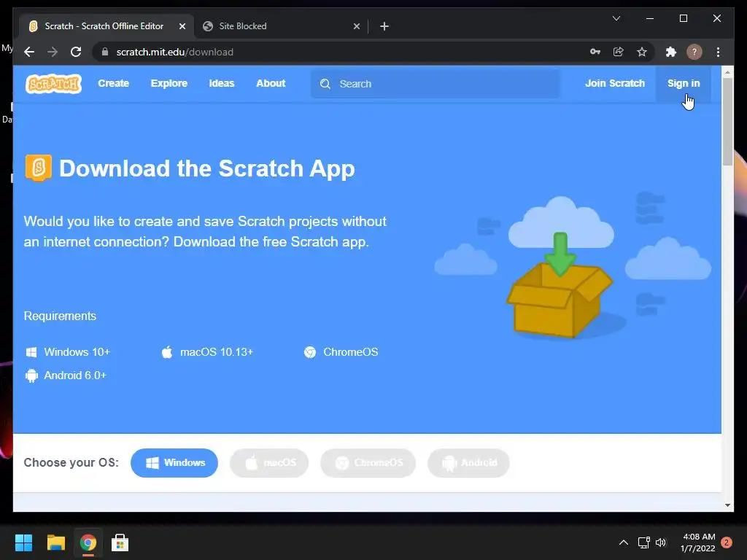
Task: Open the clock showing 4:08 AM
Action: [698, 542]
